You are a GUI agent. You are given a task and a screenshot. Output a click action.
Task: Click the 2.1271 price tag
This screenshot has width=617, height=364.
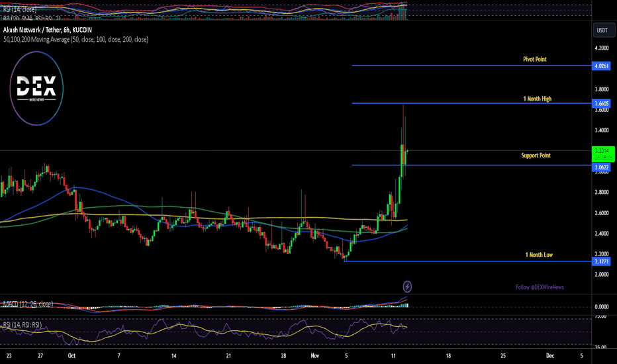point(602,261)
